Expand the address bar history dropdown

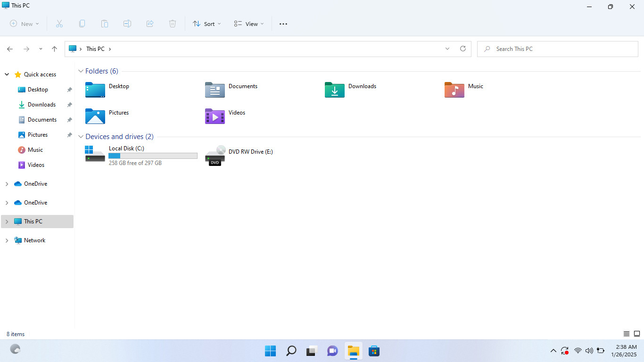[x=447, y=49]
